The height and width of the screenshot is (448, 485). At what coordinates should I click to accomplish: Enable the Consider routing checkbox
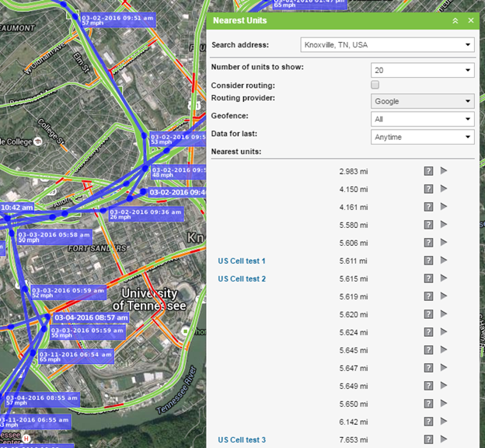[375, 85]
